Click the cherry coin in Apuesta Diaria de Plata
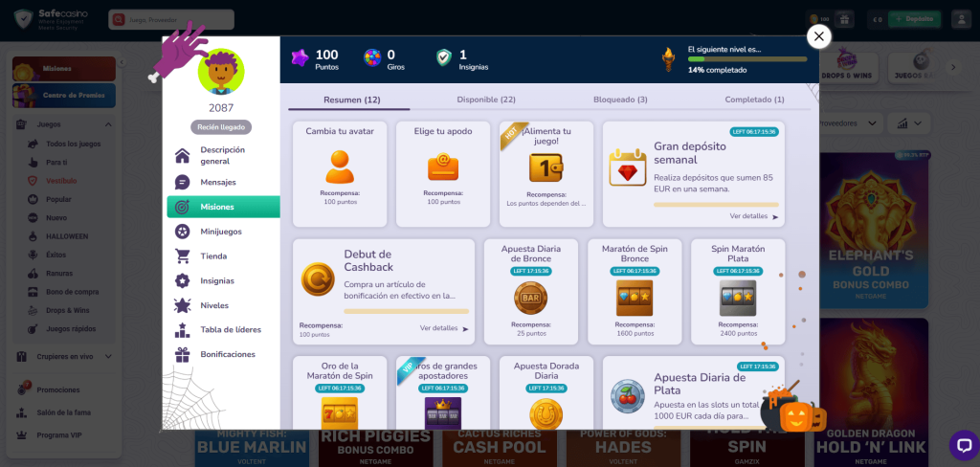This screenshot has width=980, height=467. click(x=628, y=396)
